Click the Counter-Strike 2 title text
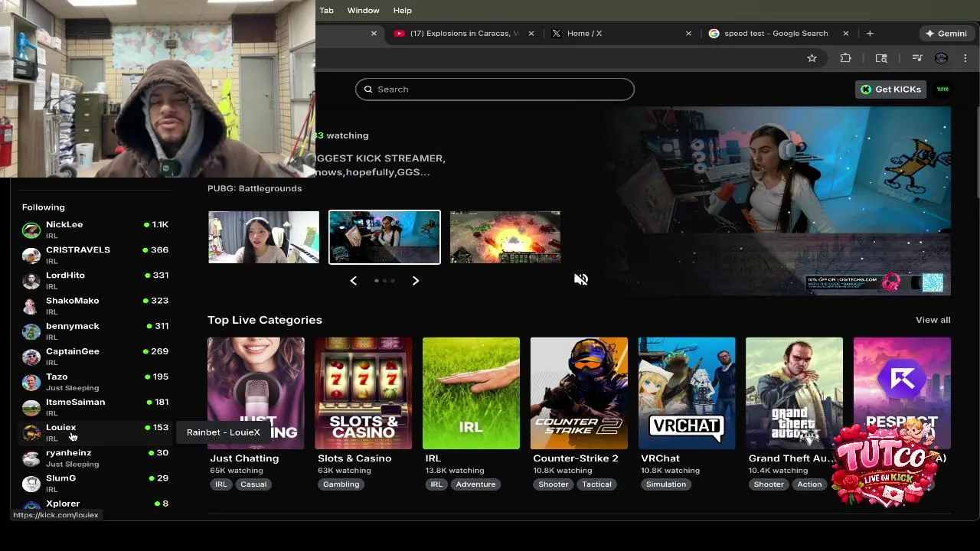Screen dimensions: 980x551 point(576,458)
